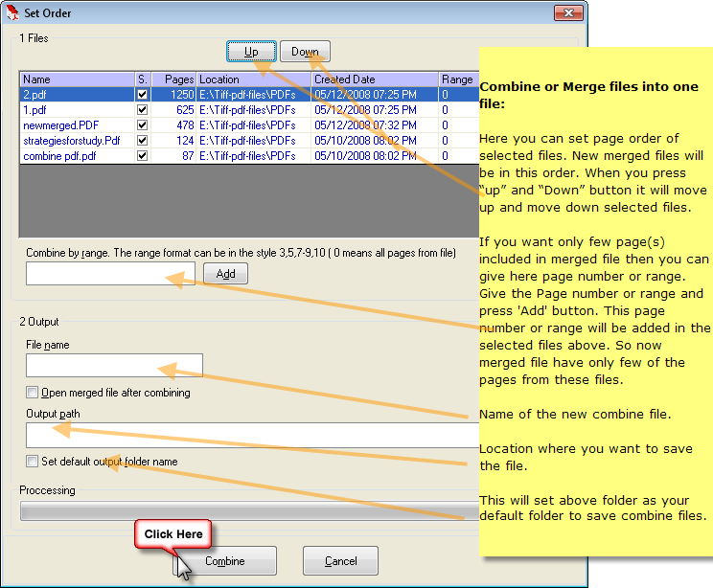Click the 625 pages cell

pos(173,110)
